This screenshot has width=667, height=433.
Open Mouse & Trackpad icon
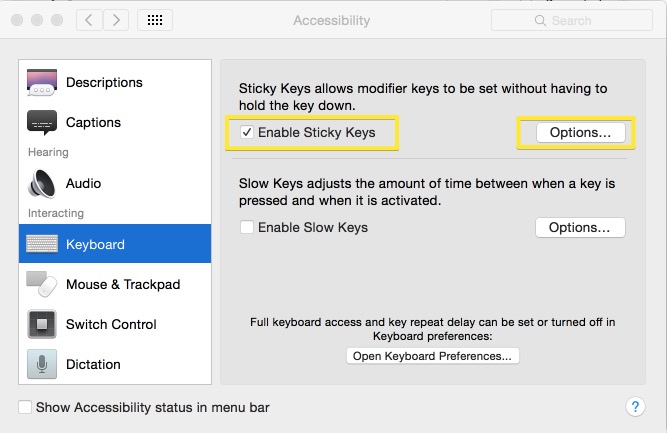42,284
